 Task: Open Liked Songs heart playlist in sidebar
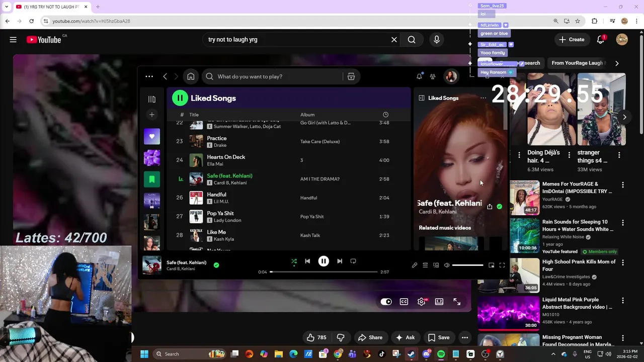(152, 136)
